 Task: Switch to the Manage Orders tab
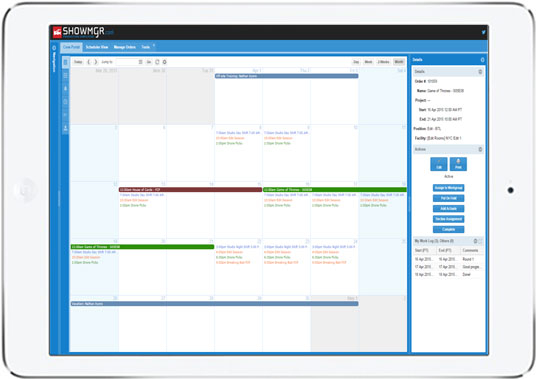point(125,47)
